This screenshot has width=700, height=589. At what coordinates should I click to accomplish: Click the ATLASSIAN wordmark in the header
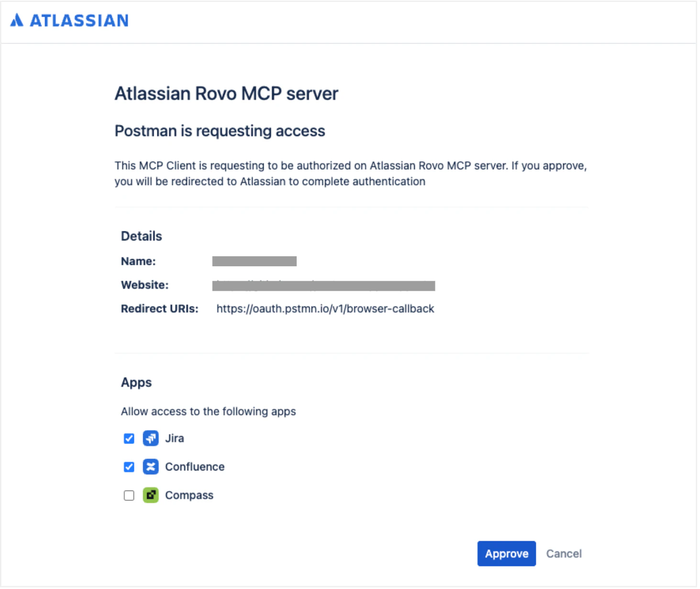point(79,20)
